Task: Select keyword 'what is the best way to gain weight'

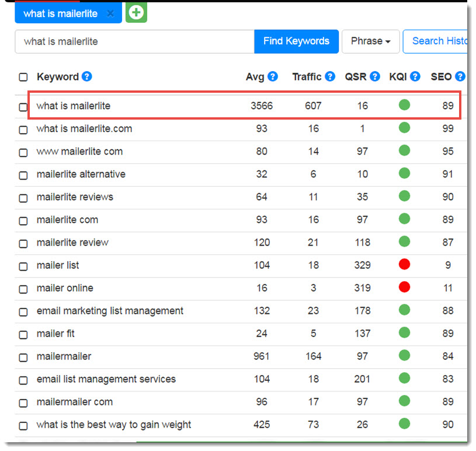Action: [114, 425]
